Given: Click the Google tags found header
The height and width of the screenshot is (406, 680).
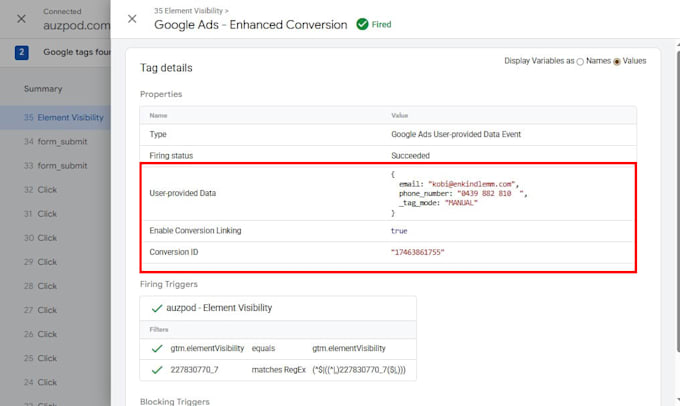Looking at the screenshot, I should pos(77,52).
